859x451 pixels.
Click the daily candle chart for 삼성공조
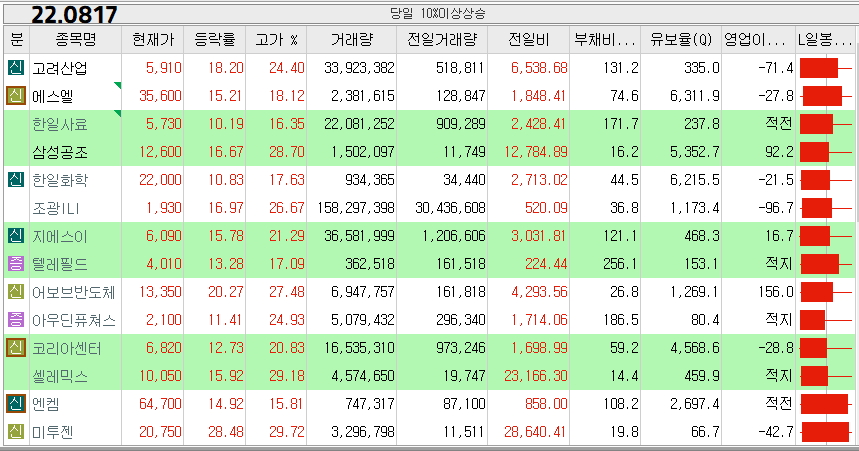click(x=826, y=152)
